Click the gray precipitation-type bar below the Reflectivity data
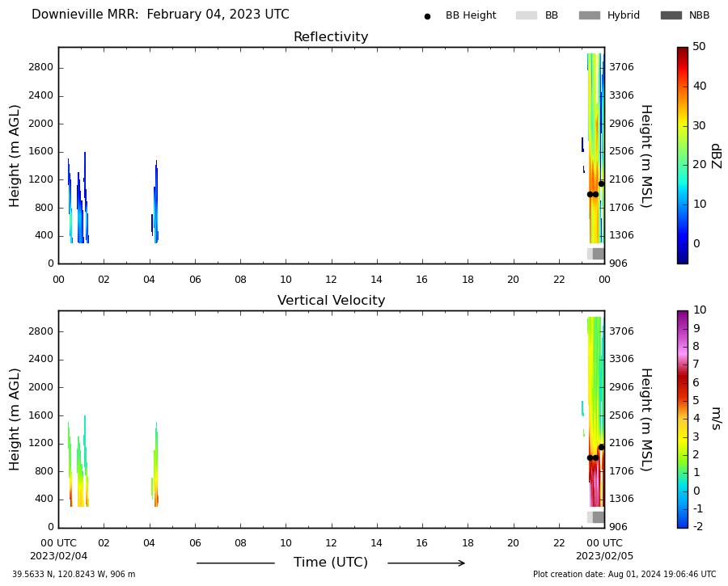Viewport: 728px width, 586px height. coord(595,254)
